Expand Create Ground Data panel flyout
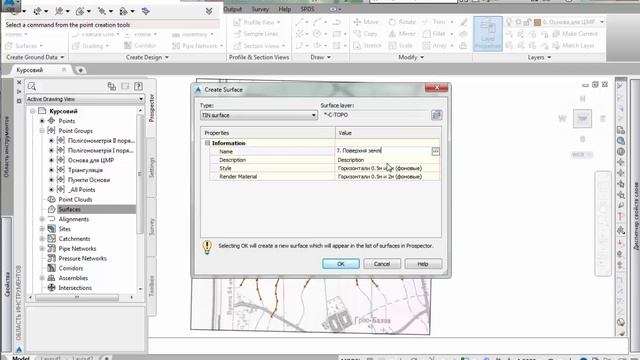Viewport: 640px width, 360px height. click(x=35, y=58)
